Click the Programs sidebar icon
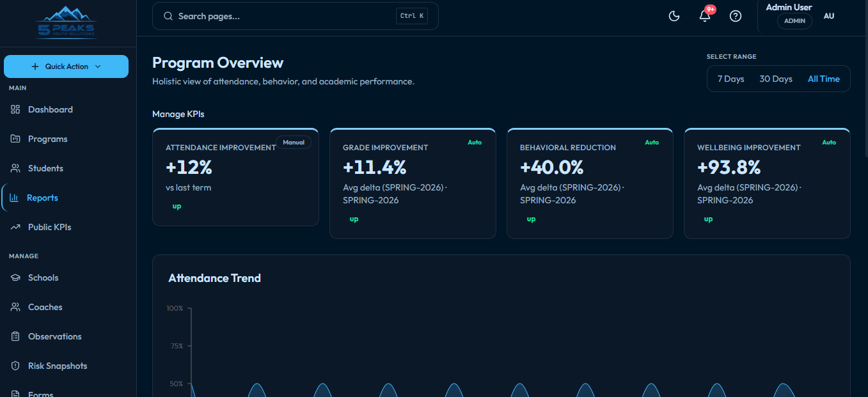The image size is (868, 397). (16, 139)
